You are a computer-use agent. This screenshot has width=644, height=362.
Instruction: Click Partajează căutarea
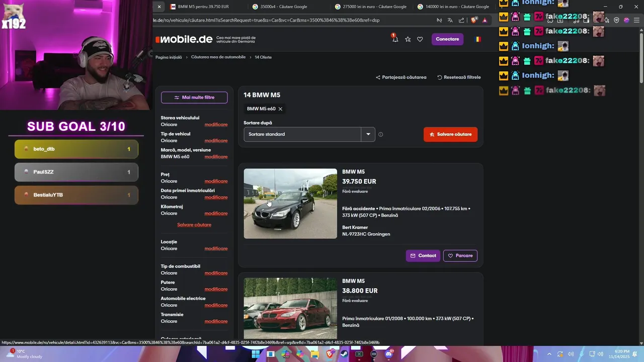[401, 77]
